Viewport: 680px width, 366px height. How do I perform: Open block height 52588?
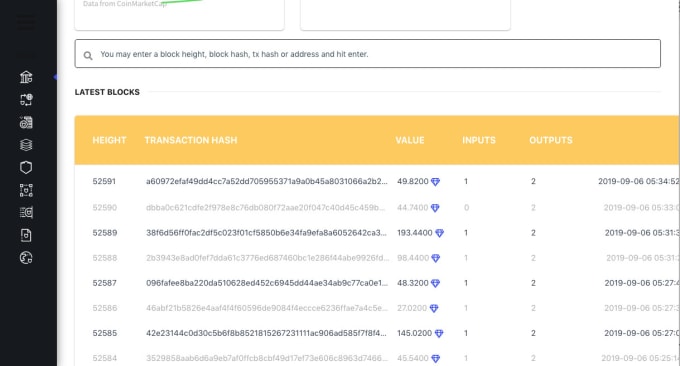(x=105, y=258)
